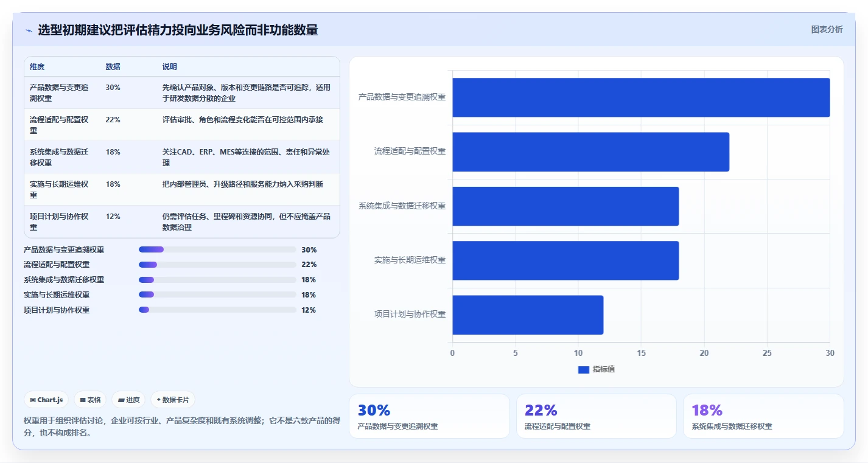This screenshot has width=868, height=463.
Task: Select the Chart.js tag chip
Action: 46,400
